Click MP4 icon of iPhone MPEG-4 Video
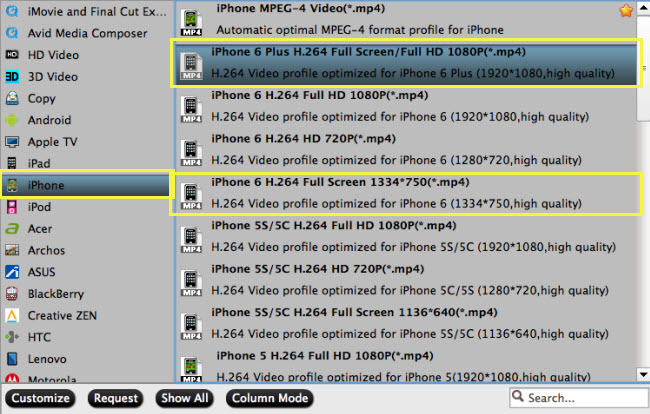The width and height of the screenshot is (650, 414). pyautogui.click(x=191, y=23)
